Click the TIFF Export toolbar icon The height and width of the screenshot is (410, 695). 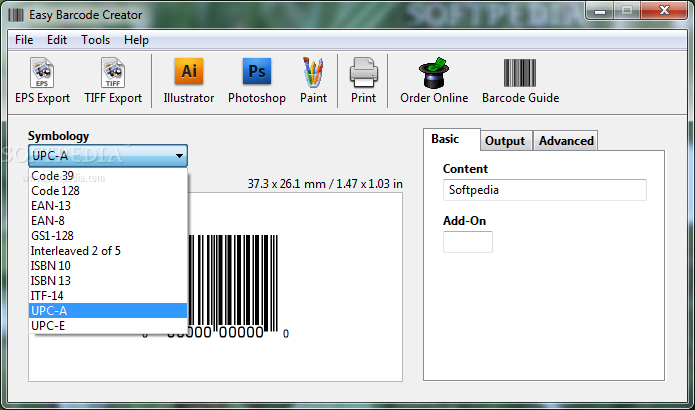(x=113, y=73)
